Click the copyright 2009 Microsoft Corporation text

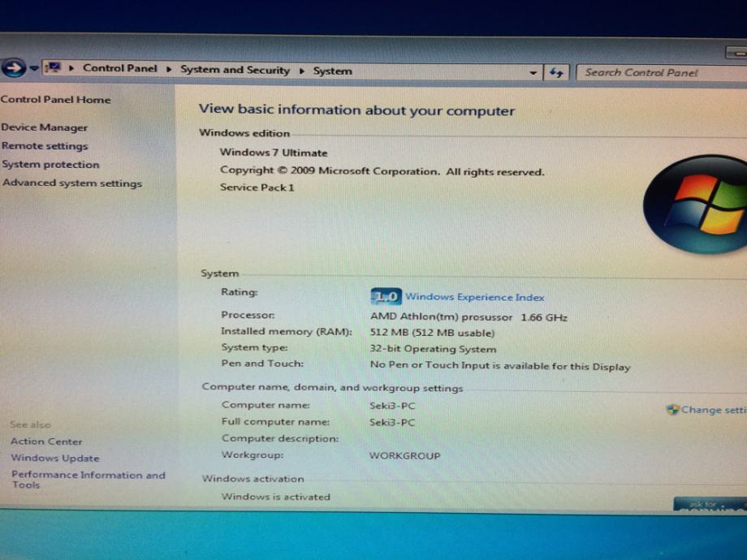coord(382,171)
